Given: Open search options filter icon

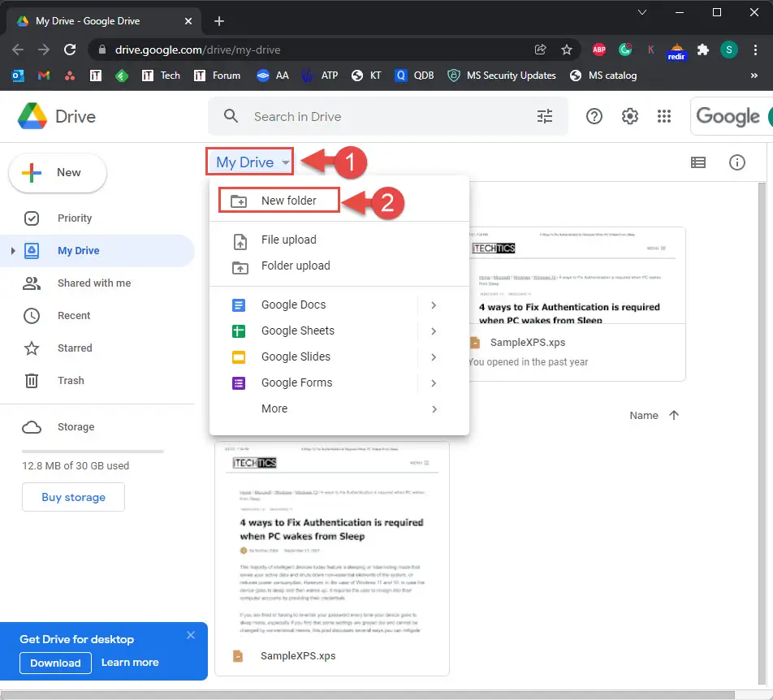Looking at the screenshot, I should [x=545, y=116].
